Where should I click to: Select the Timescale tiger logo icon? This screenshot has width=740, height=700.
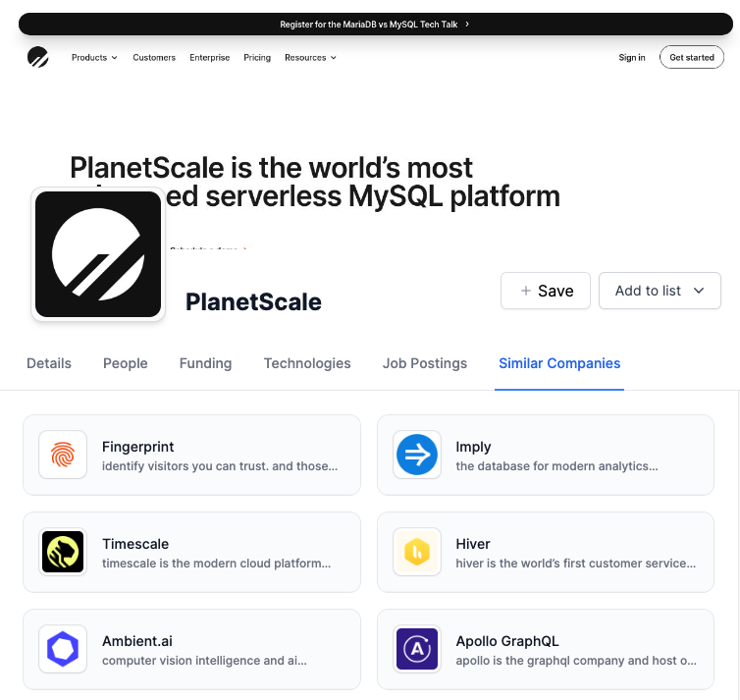63,552
